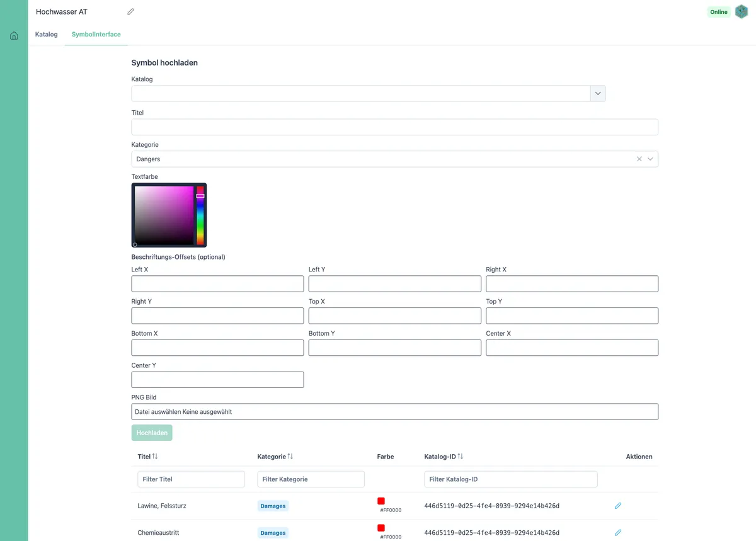Click the Online status badge
The image size is (756, 541).
(x=718, y=11)
